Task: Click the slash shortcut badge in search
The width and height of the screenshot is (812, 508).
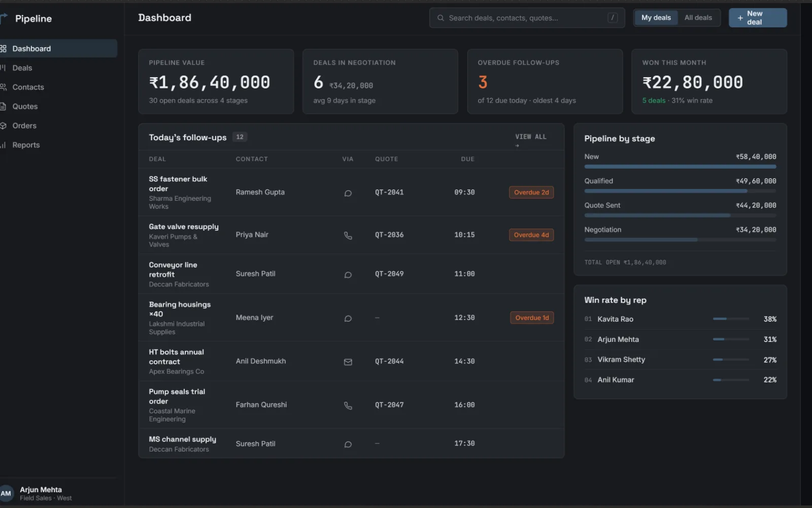Action: (x=613, y=18)
